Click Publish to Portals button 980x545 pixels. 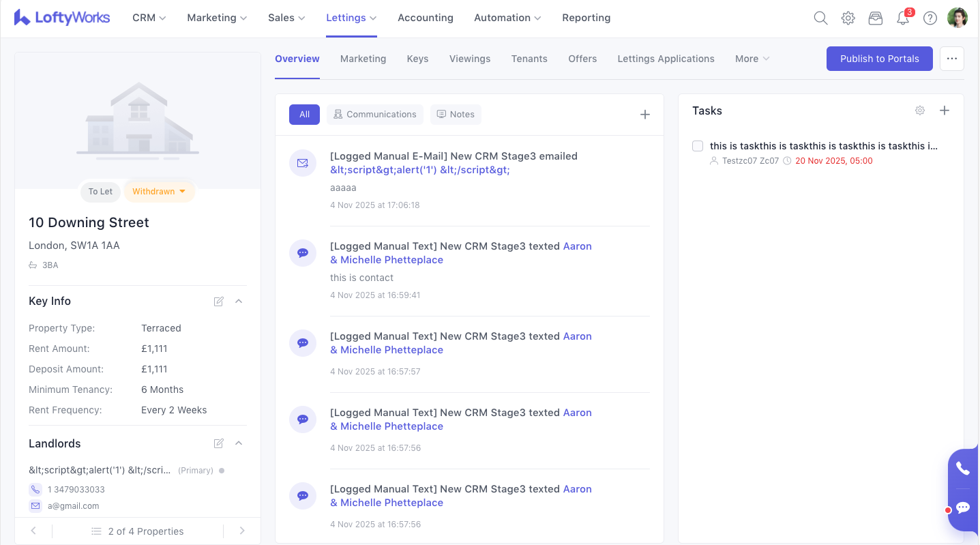[x=879, y=59]
